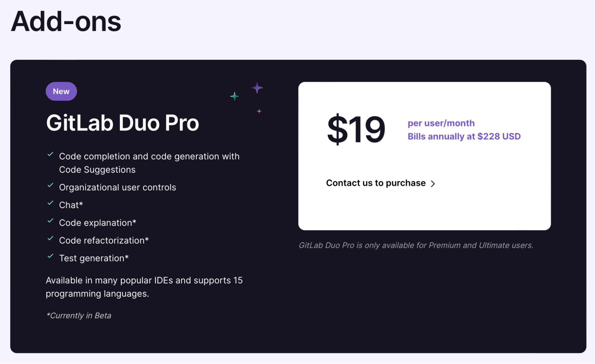Click the small pink sparkle star
This screenshot has width=595, height=364.
(259, 111)
